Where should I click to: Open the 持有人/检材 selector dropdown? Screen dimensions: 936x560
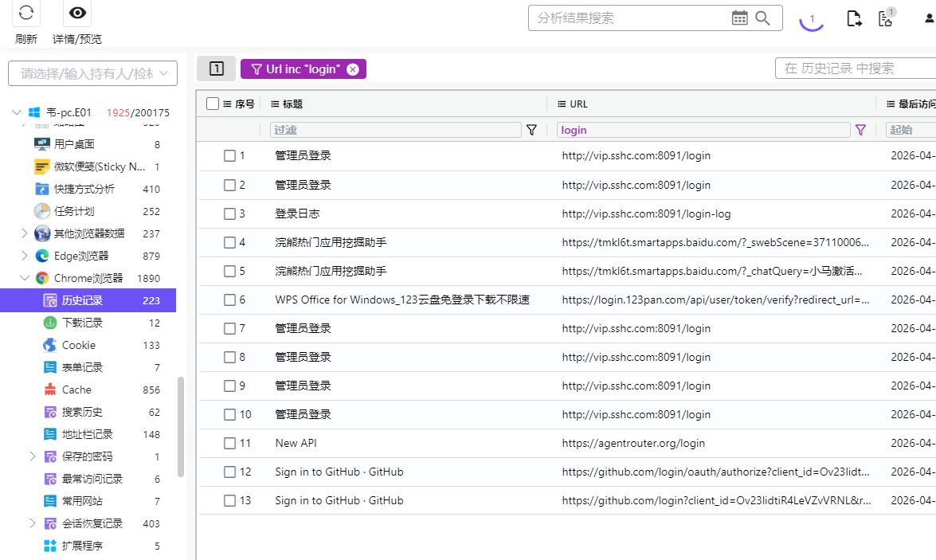point(92,73)
